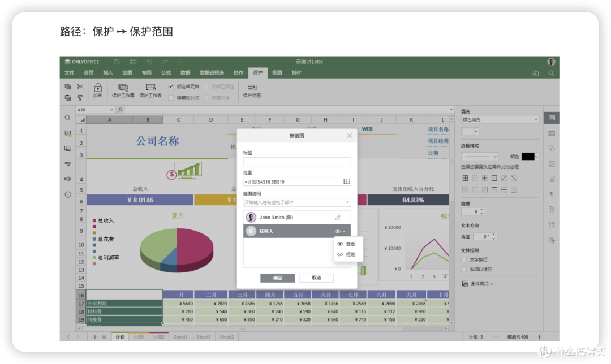Click the fx insert function icon

(121, 110)
